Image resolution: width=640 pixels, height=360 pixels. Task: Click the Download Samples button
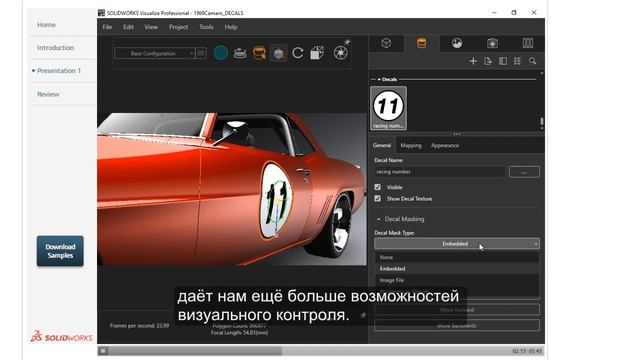(x=60, y=251)
